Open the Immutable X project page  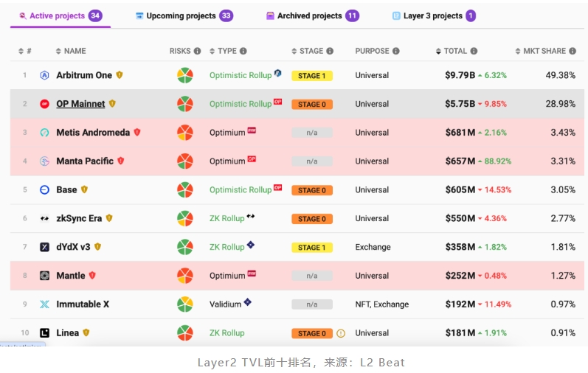click(83, 304)
